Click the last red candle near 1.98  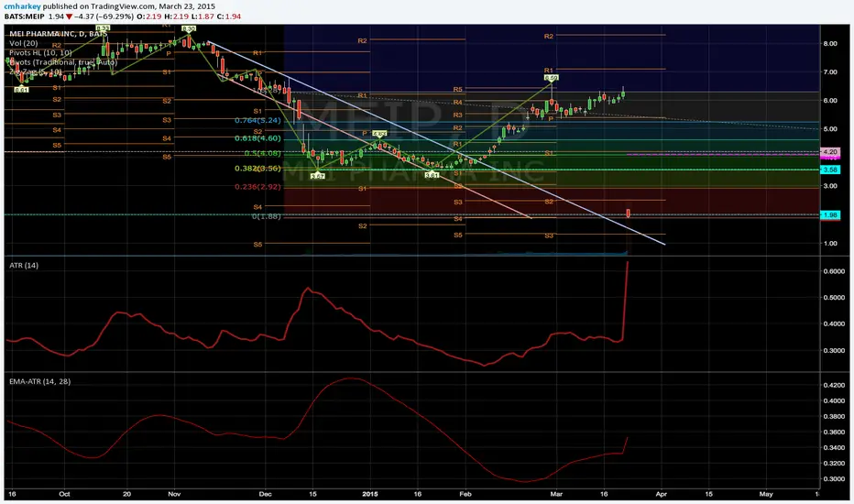(x=628, y=213)
